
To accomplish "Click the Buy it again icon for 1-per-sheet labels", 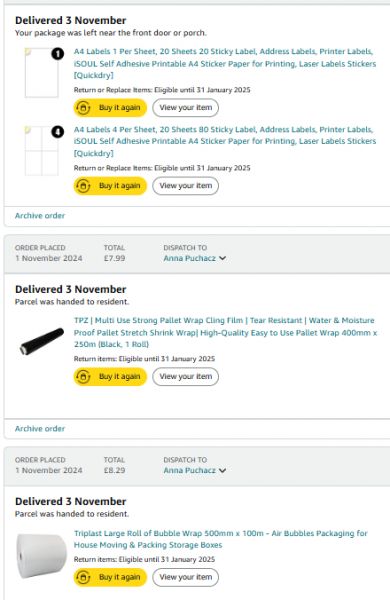I will click(x=83, y=108).
